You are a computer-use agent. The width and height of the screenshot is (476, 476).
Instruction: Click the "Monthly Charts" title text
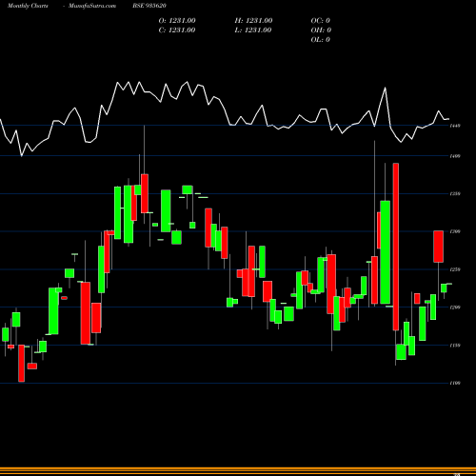coord(28,6)
